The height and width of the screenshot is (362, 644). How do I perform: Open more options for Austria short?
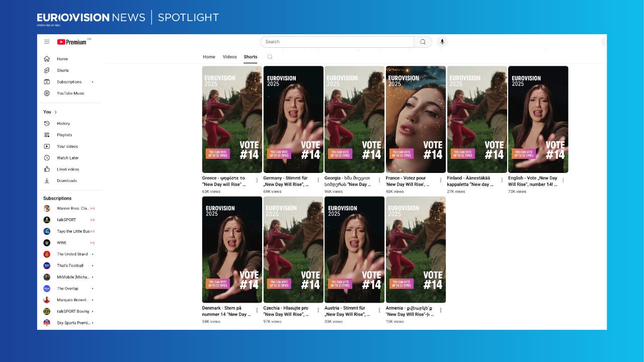tap(379, 310)
